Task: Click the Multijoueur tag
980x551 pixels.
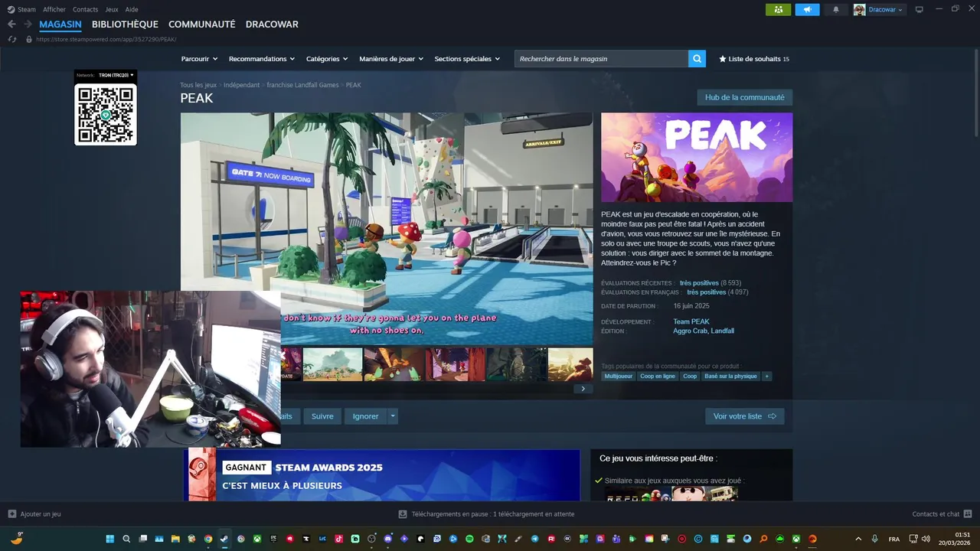Action: tap(619, 377)
